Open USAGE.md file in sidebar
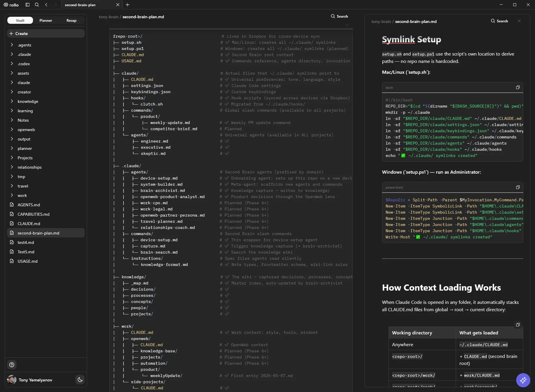This screenshot has width=535, height=392. point(46,261)
